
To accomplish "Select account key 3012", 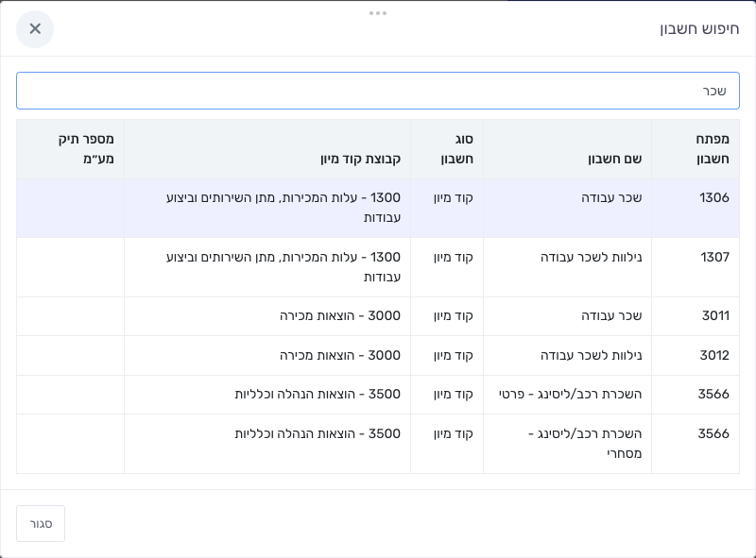I will click(x=714, y=355).
